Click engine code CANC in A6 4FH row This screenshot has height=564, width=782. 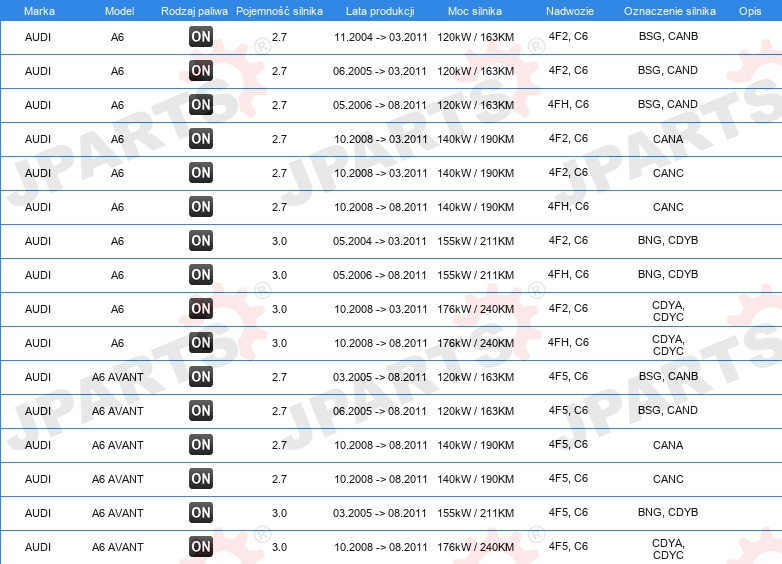coord(668,207)
